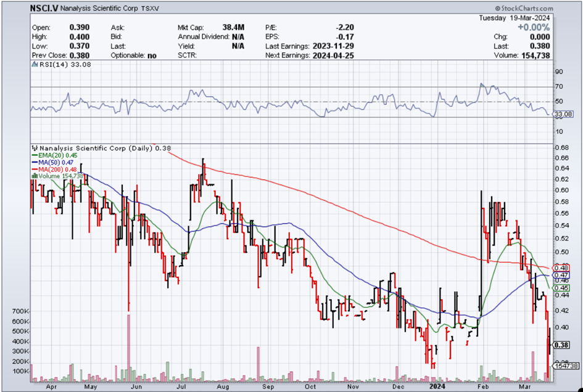Click the Mkt Cap value 38.4M

point(233,28)
